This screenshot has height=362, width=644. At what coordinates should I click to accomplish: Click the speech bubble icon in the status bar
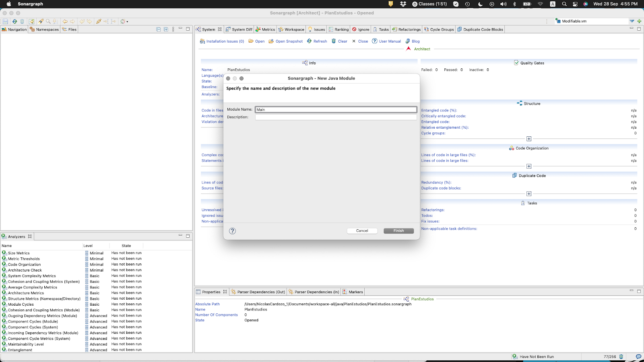click(x=638, y=357)
